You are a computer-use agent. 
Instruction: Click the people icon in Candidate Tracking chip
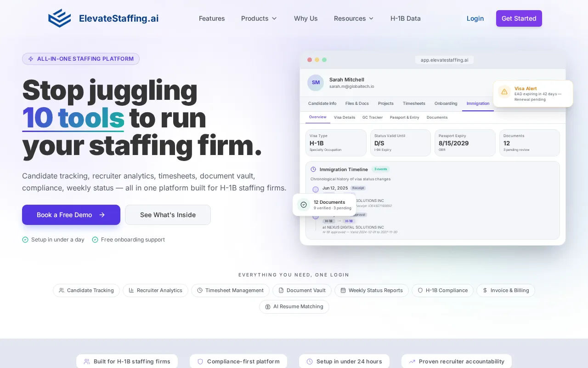click(62, 290)
